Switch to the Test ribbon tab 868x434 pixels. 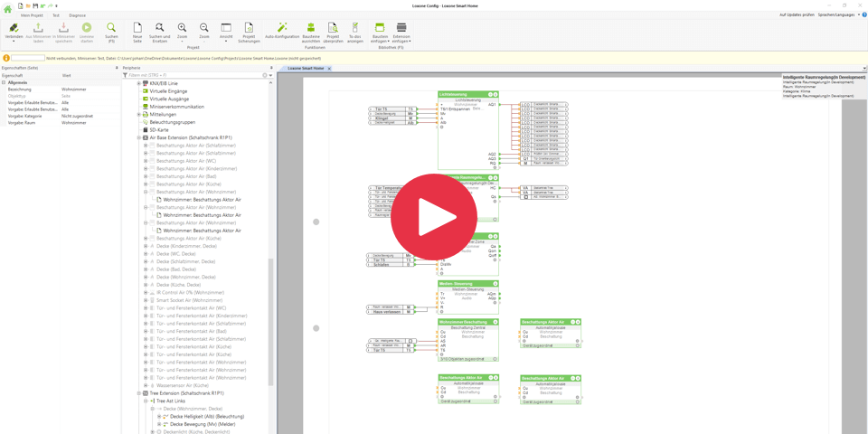[x=55, y=15]
